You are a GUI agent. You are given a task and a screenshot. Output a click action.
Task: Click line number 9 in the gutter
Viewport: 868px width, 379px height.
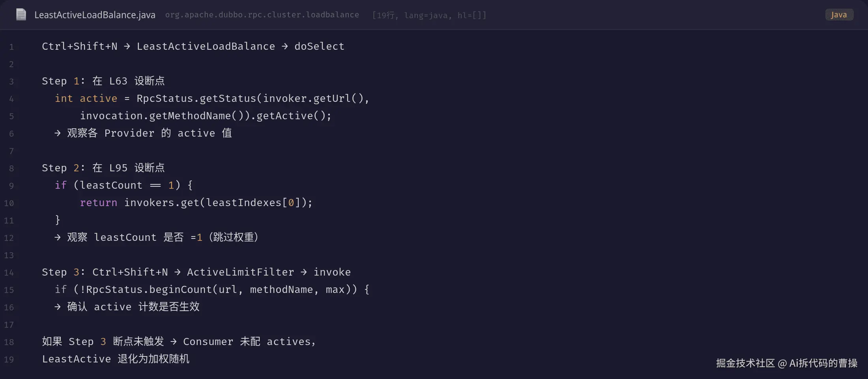coord(11,186)
